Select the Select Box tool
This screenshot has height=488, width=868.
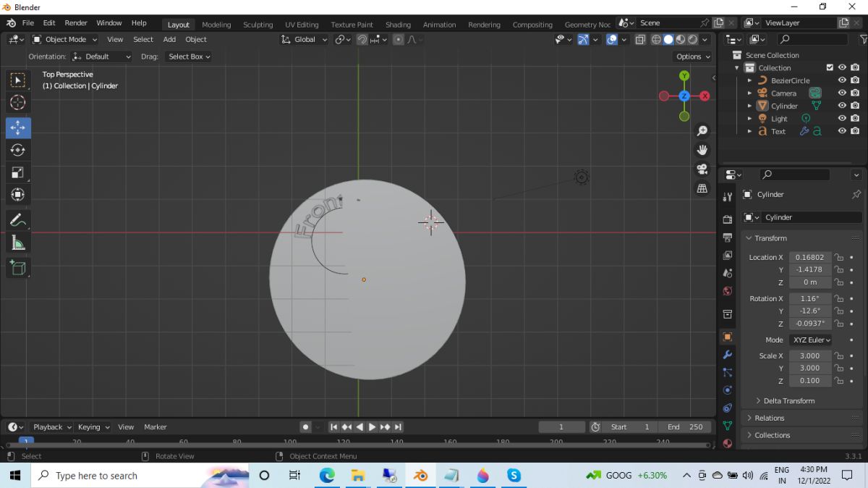18,80
